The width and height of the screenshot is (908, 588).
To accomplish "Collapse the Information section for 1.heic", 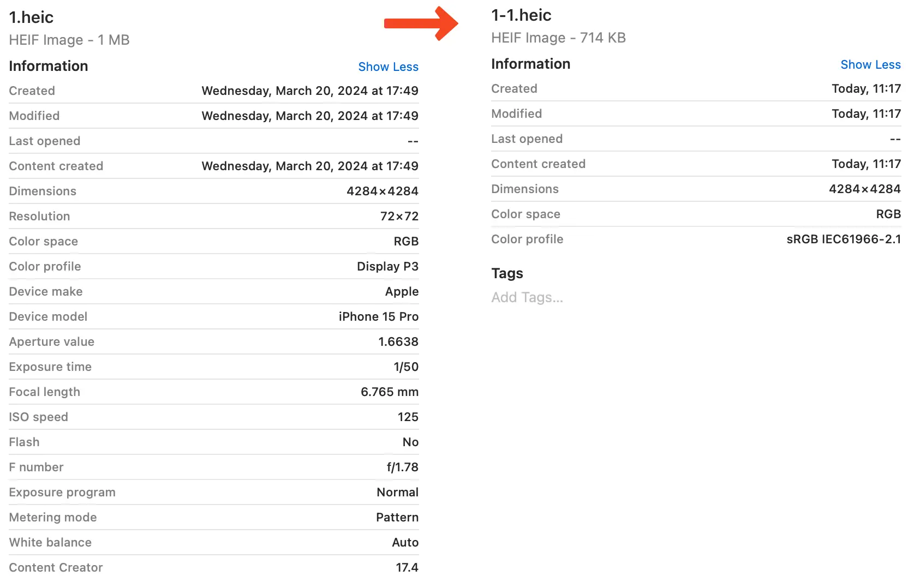I will click(48, 66).
